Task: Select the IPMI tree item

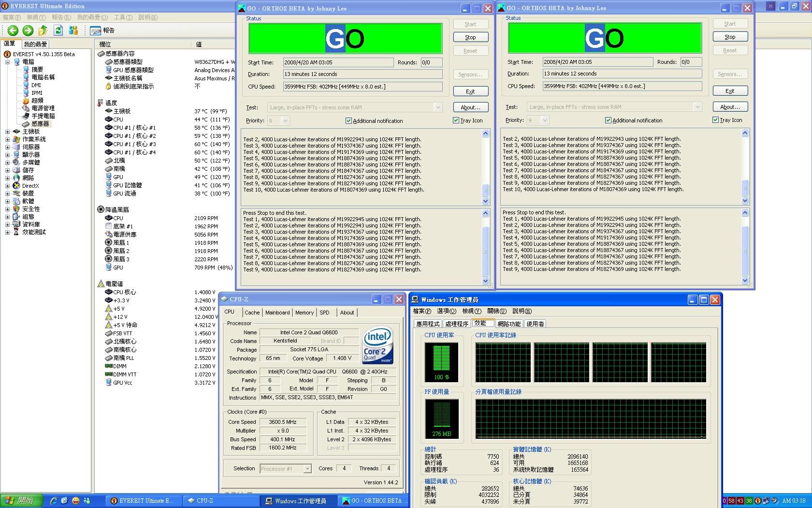Action: (37, 93)
